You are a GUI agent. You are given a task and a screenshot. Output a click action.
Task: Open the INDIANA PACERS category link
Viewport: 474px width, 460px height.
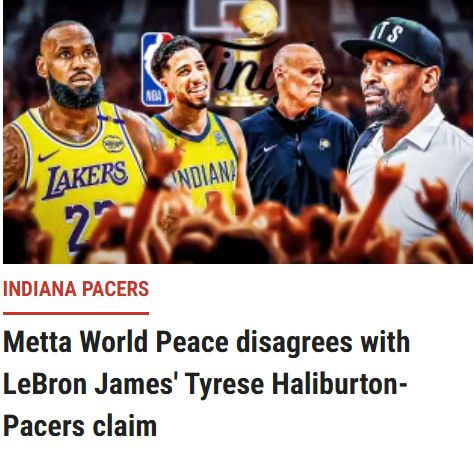point(76,289)
